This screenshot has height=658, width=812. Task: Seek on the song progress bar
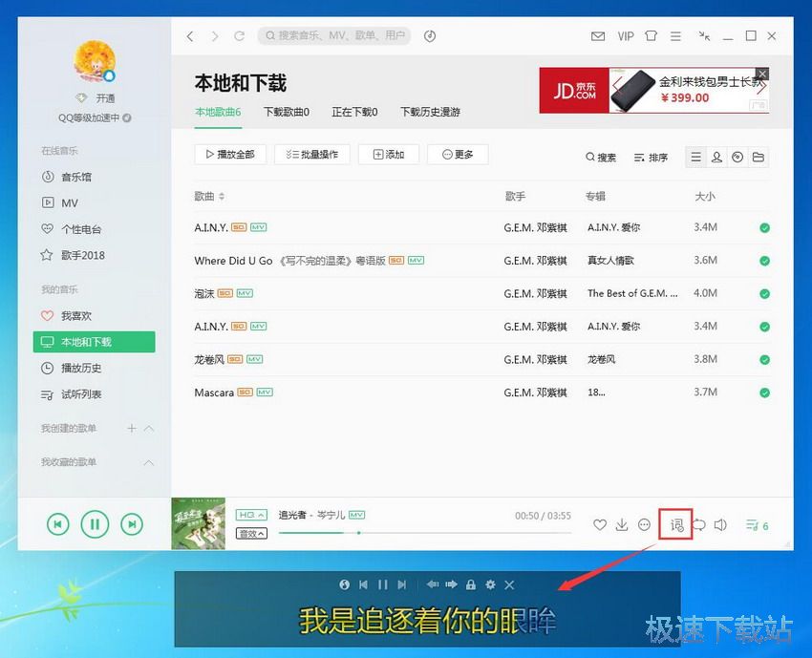point(425,532)
